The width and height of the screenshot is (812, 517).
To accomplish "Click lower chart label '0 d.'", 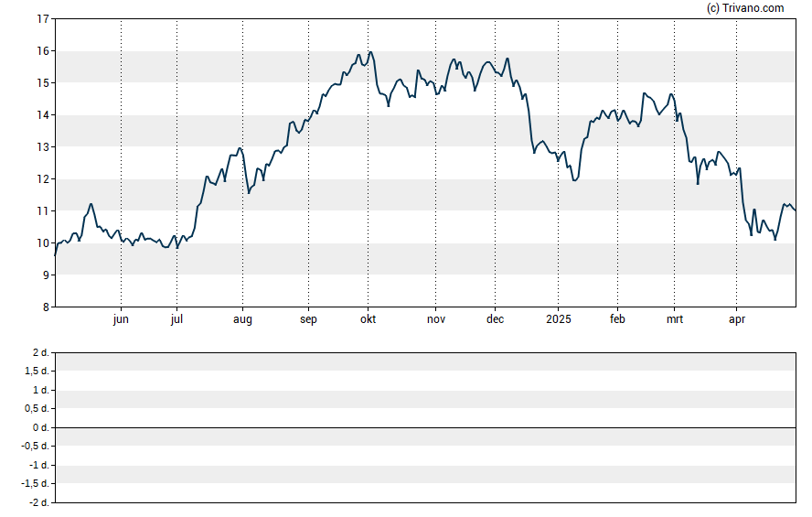I will click(40, 427).
